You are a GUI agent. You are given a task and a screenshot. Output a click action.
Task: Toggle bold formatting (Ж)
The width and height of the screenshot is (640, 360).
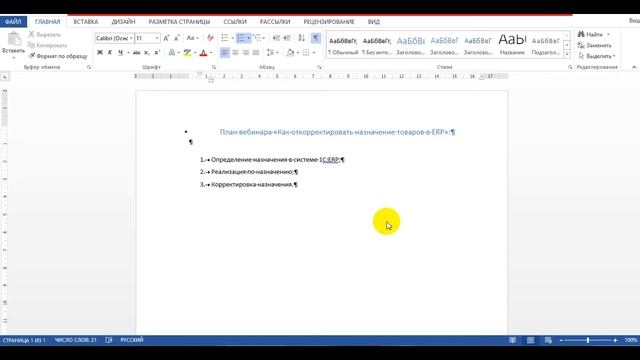point(100,53)
